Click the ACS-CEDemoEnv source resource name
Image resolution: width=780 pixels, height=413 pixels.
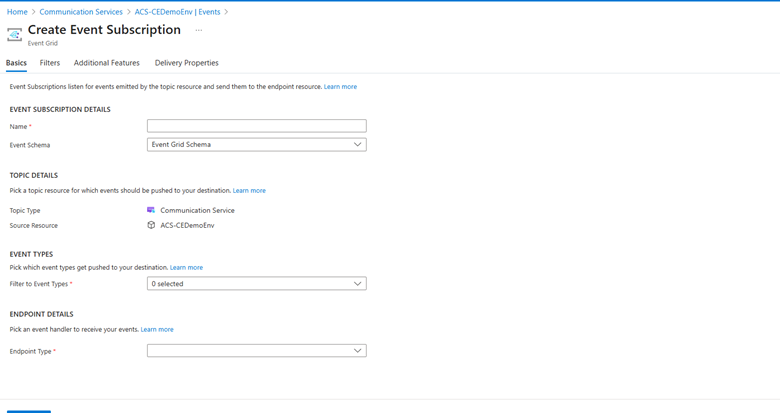(188, 225)
